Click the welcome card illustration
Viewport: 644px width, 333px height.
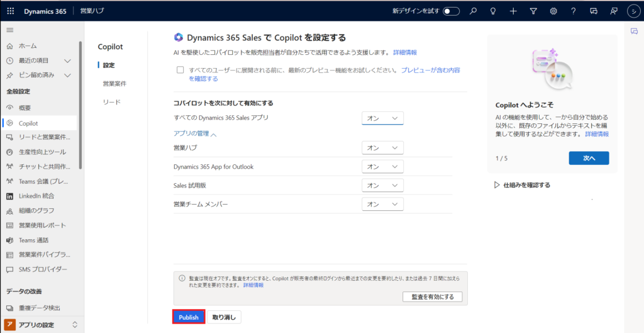[552, 70]
